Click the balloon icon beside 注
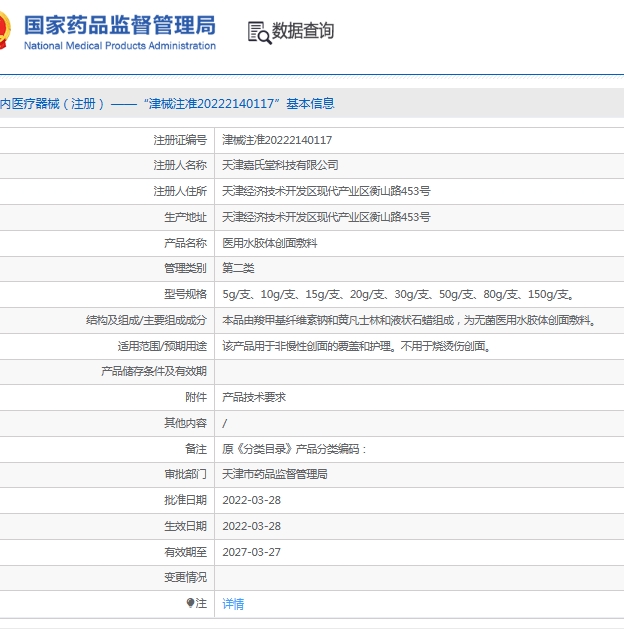 point(190,603)
